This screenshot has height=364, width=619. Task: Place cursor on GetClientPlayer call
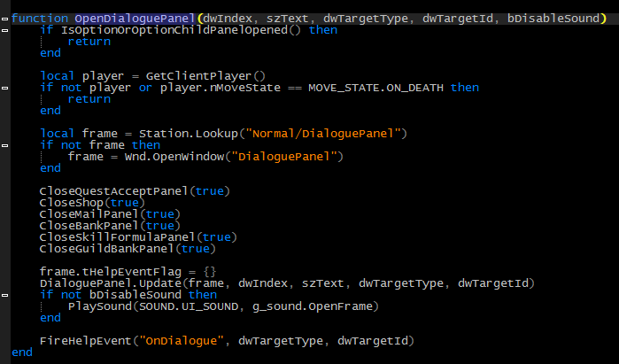click(x=205, y=76)
